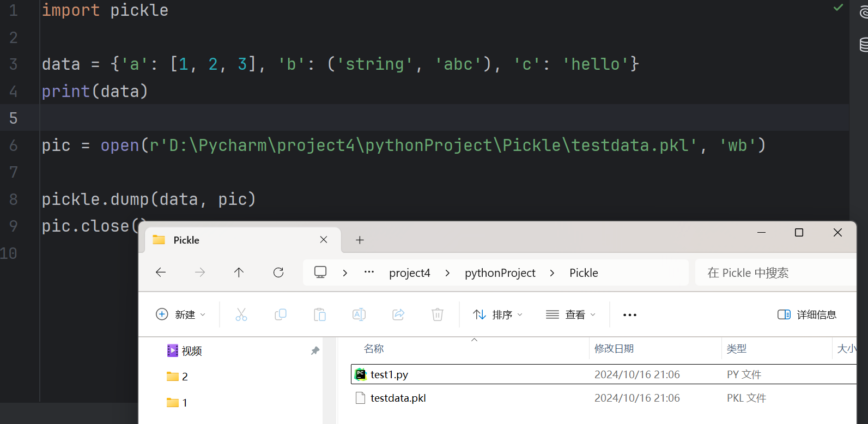
Task: Add a new Explorer tab
Action: (x=360, y=240)
